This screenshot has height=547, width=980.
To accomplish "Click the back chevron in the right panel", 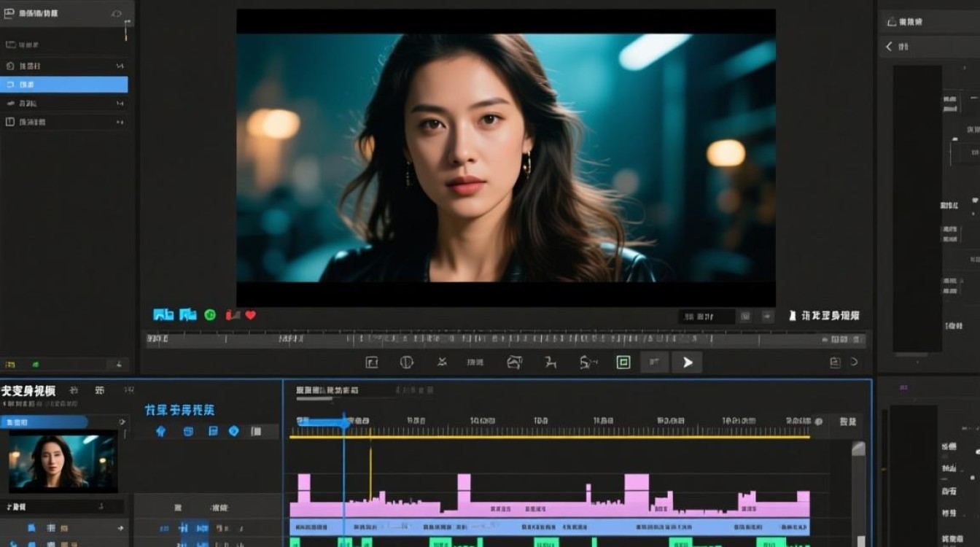I will [x=889, y=47].
